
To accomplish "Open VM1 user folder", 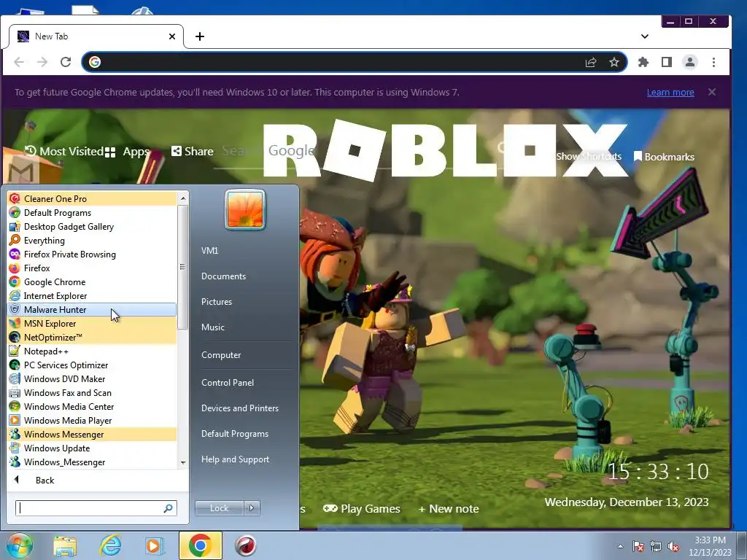I will pyautogui.click(x=209, y=251).
